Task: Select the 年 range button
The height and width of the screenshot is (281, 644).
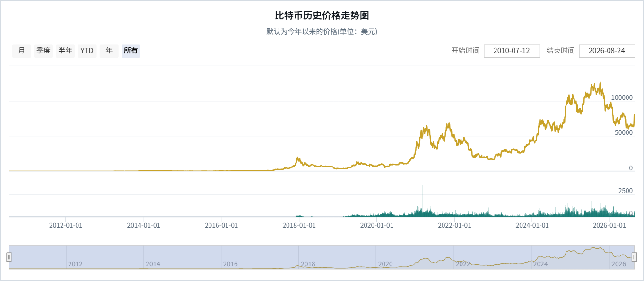Action: point(109,51)
